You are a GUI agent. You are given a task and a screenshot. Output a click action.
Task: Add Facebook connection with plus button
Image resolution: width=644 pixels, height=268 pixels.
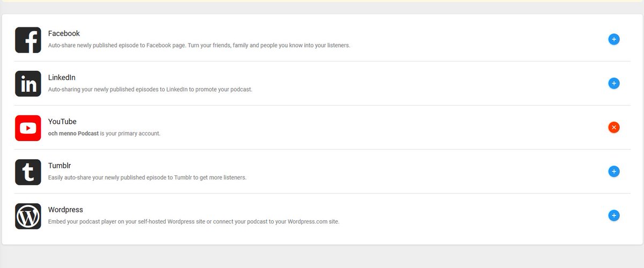614,39
